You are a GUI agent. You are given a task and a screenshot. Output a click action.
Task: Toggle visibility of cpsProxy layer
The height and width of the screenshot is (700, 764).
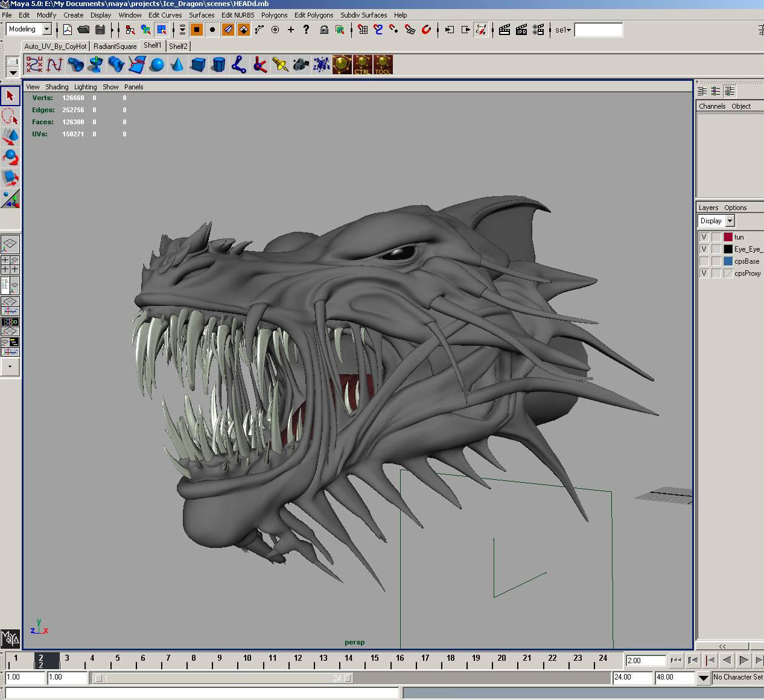coord(704,273)
